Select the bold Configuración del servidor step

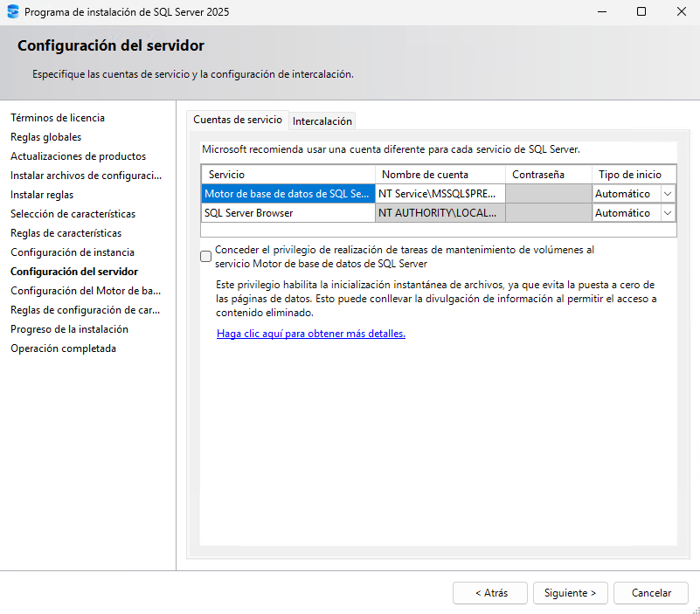click(74, 272)
